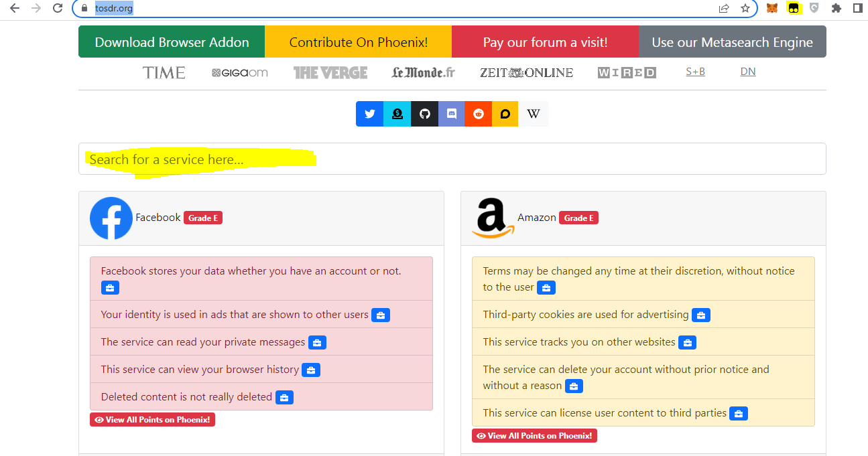Screen dimensions: 868x456
Task: Click 'Deleted content is not really deleted' text
Action: point(186,397)
